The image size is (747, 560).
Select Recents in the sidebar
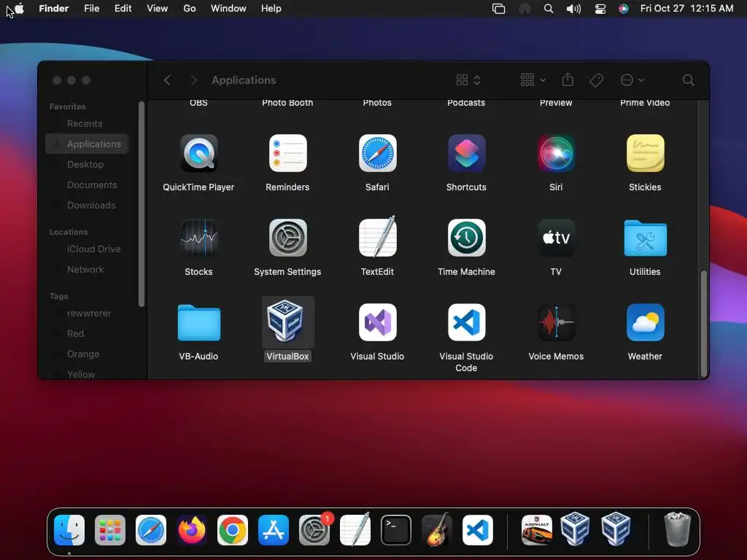88,124
